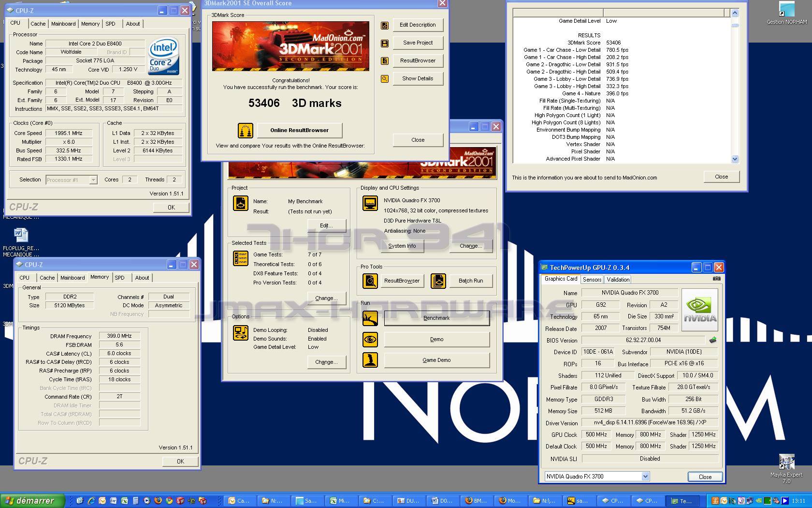Click the BIOS Version field in GPU-Z

pyautogui.click(x=643, y=340)
